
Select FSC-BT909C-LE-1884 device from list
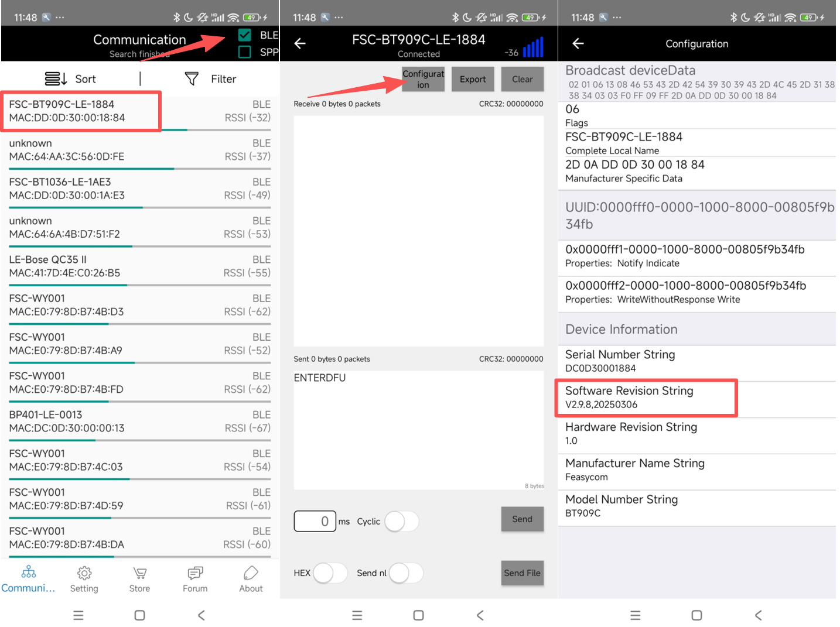pyautogui.click(x=81, y=111)
